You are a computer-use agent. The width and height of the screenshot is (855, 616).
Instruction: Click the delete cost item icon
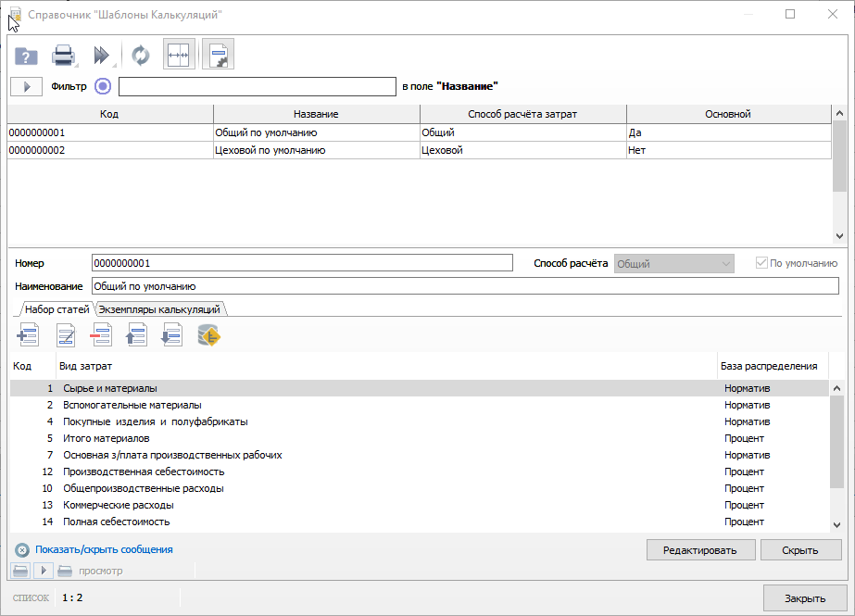[100, 335]
